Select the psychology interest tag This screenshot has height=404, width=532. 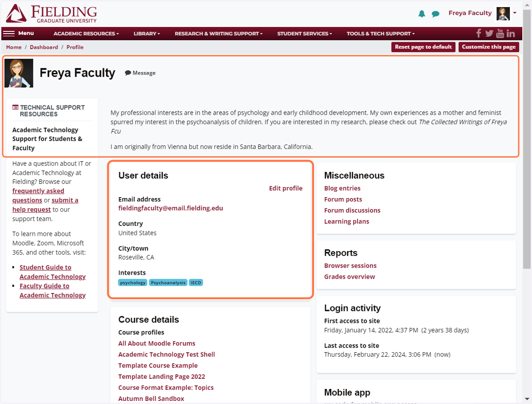coord(133,283)
